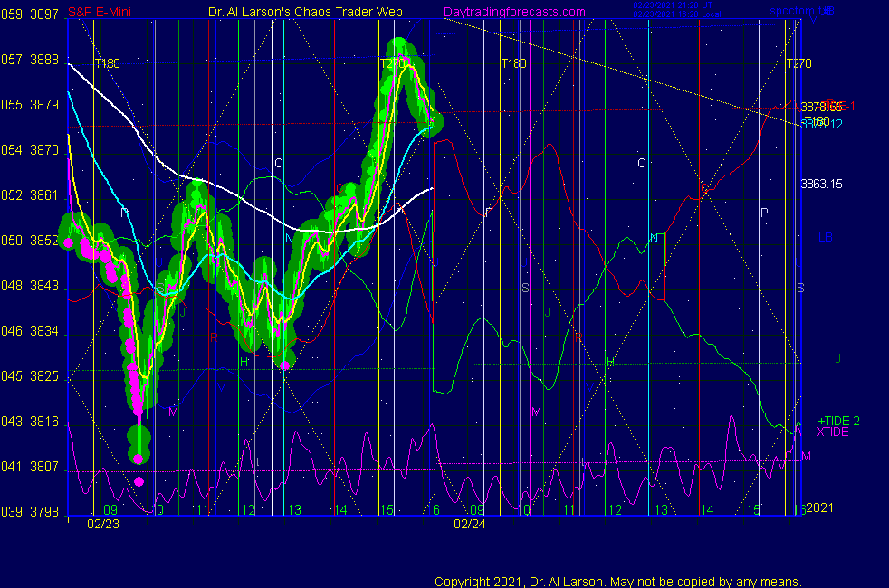Click the red 'R' marker in the 02/23 session

pos(213,337)
